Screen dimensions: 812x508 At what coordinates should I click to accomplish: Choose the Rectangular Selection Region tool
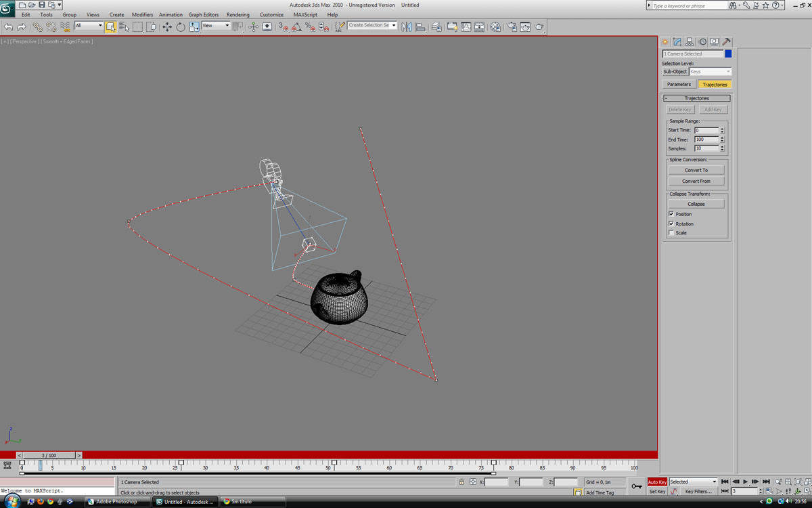point(137,26)
